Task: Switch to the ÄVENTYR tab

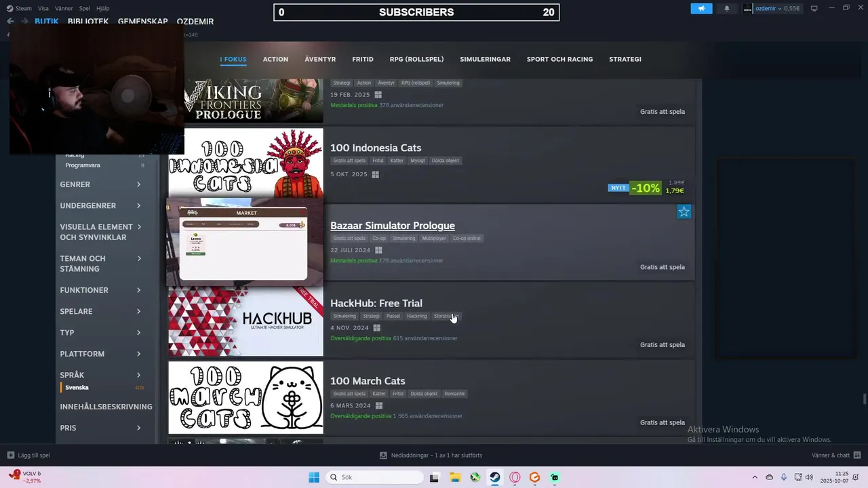Action: click(x=320, y=59)
